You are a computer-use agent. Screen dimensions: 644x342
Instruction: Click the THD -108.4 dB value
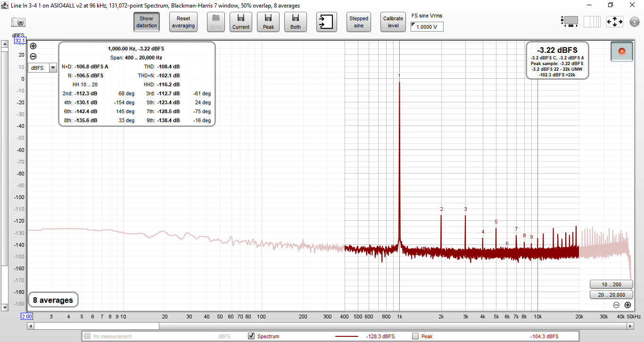tap(168, 67)
